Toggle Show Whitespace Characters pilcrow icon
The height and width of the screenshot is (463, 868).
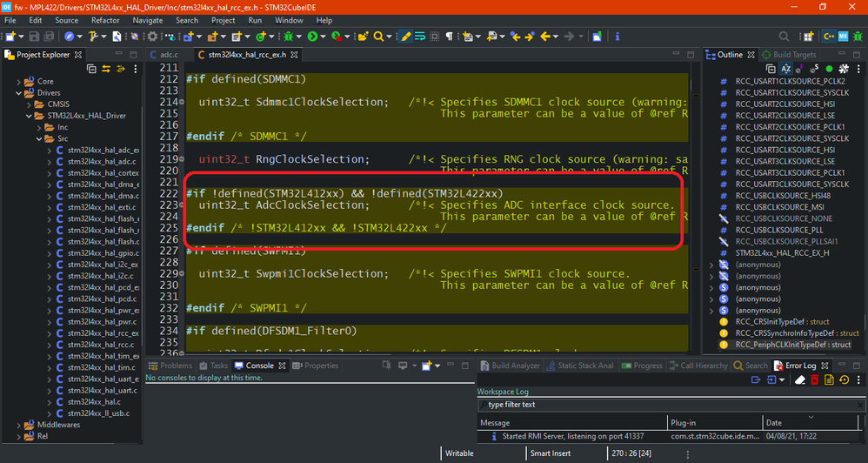click(449, 37)
